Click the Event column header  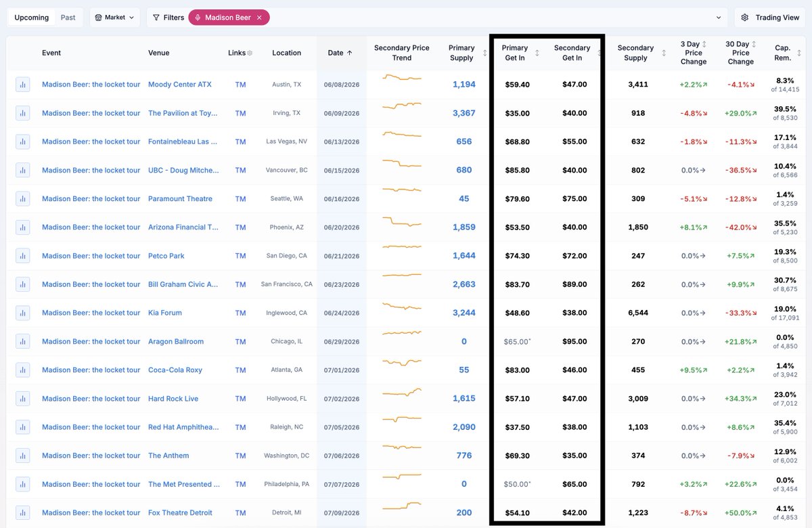51,53
